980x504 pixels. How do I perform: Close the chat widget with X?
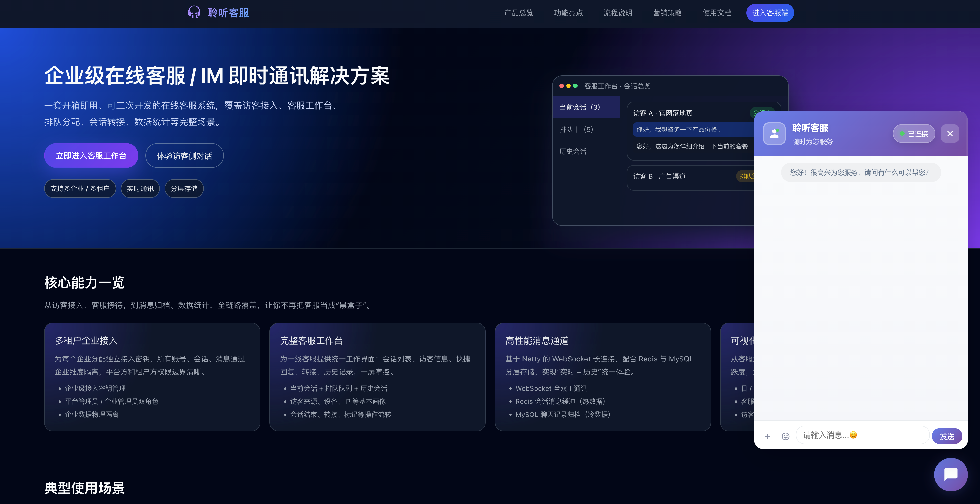coord(950,133)
